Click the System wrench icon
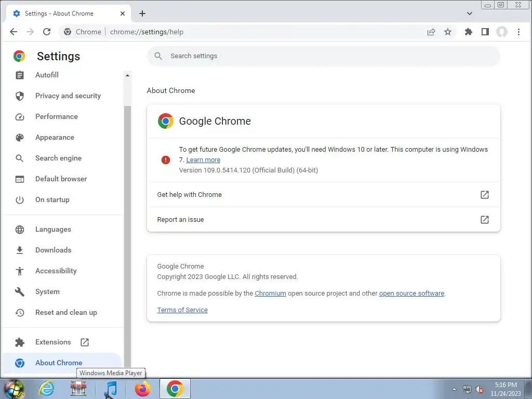This screenshot has width=532, height=399. tap(20, 292)
